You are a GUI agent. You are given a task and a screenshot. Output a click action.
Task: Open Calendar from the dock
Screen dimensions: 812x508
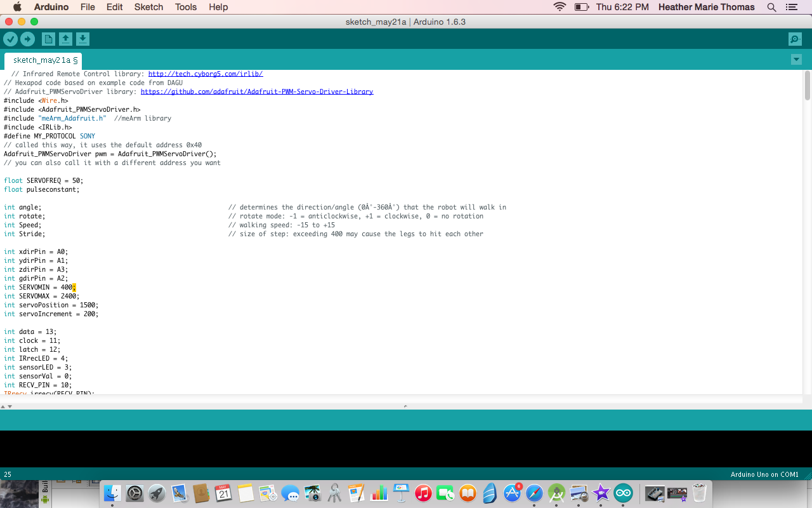(x=223, y=493)
